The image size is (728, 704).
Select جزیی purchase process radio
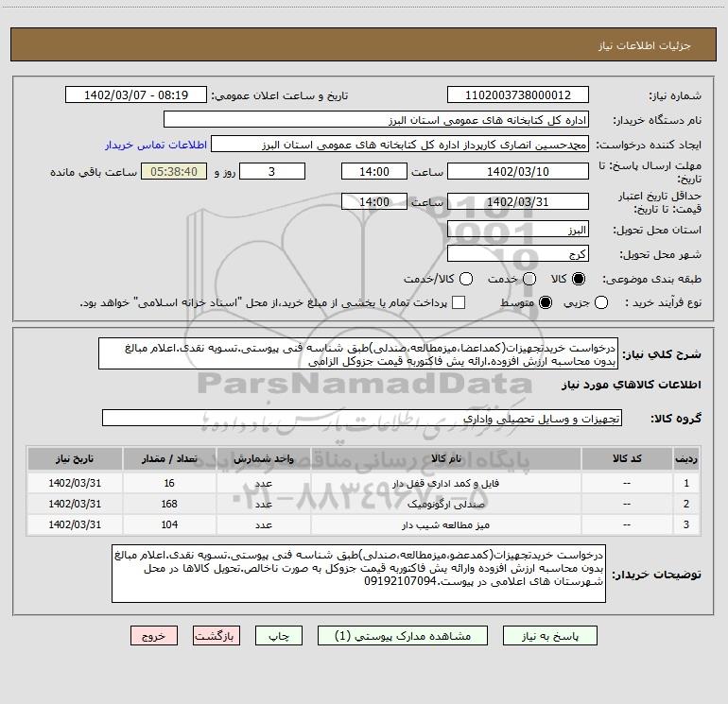601,302
